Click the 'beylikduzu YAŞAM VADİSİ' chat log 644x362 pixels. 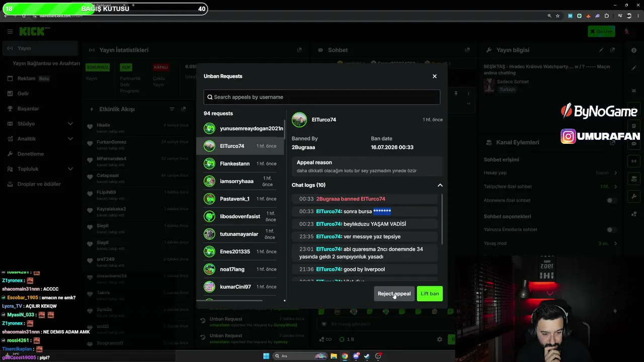pyautogui.click(x=365, y=224)
